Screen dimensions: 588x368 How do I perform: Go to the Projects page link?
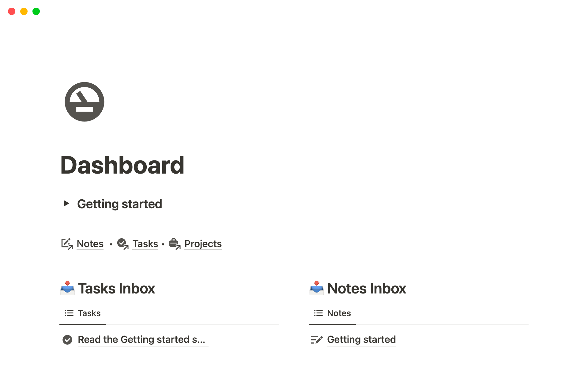coord(203,244)
